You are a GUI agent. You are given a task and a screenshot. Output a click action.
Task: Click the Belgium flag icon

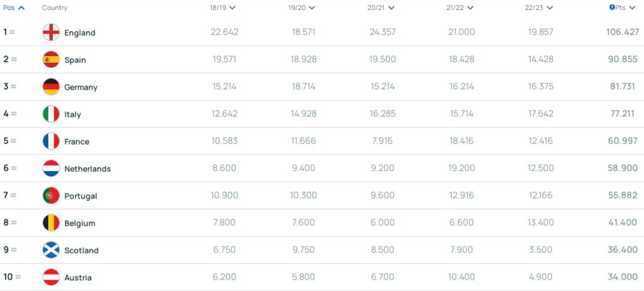coord(51,223)
